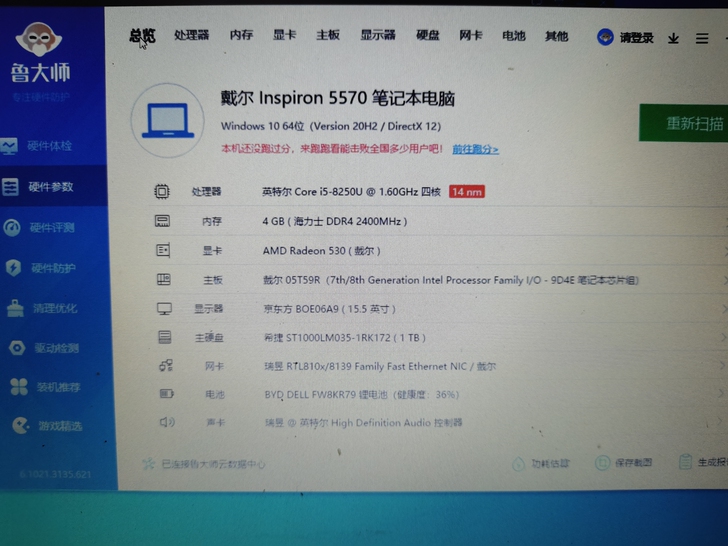This screenshot has height=546, width=728.
Task: Open 硬件防护 shield section
Action: tap(52, 268)
